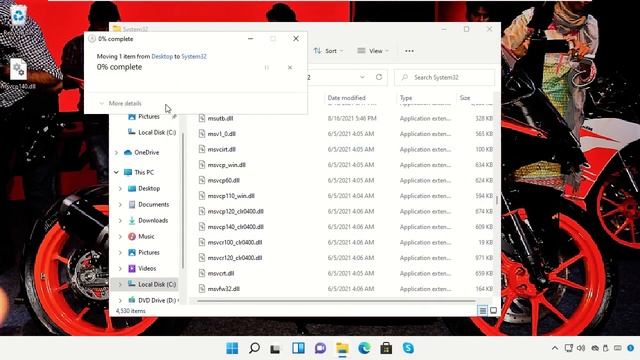This screenshot has height=360, width=640.
Task: Open the Windows Start menu
Action: tap(232, 348)
